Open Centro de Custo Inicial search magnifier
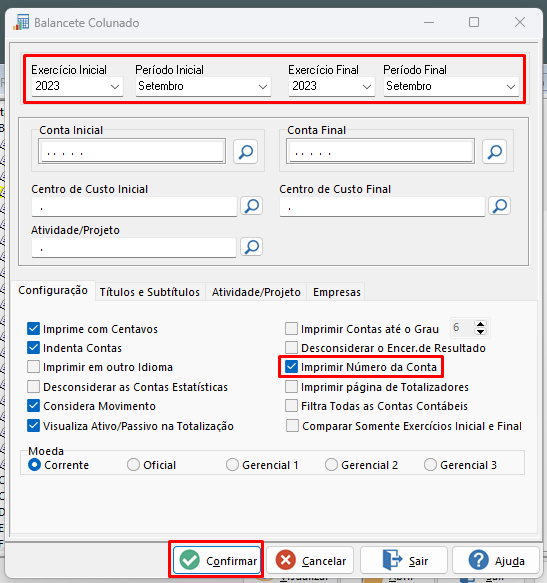 tap(252, 206)
